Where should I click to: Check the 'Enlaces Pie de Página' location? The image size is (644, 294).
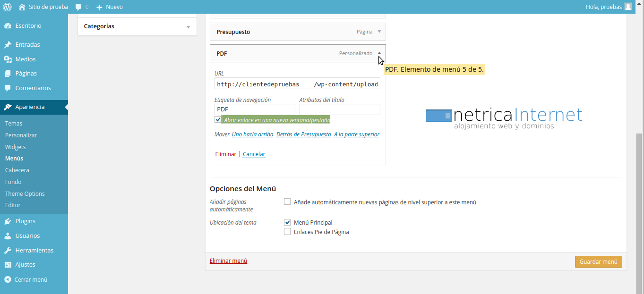coord(287,232)
